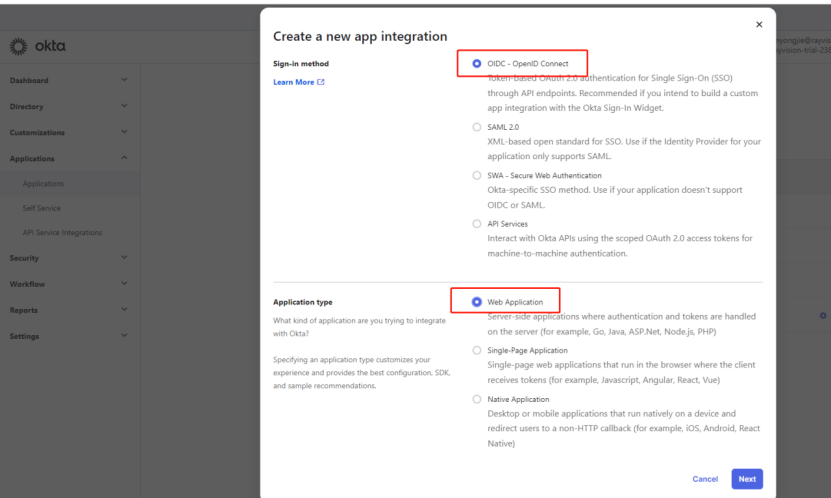Screen dimensions: 831x498
Task: Cancel the new app integration
Action: 705,479
